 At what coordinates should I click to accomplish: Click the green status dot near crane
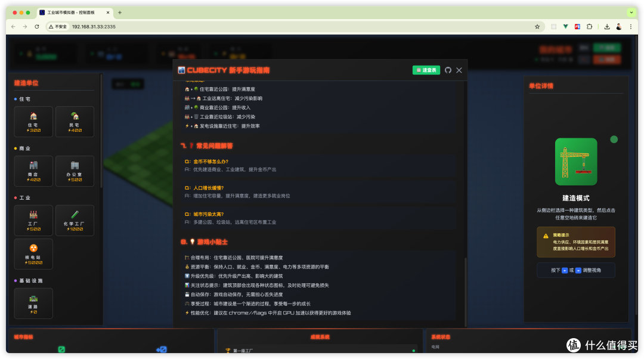tap(614, 140)
